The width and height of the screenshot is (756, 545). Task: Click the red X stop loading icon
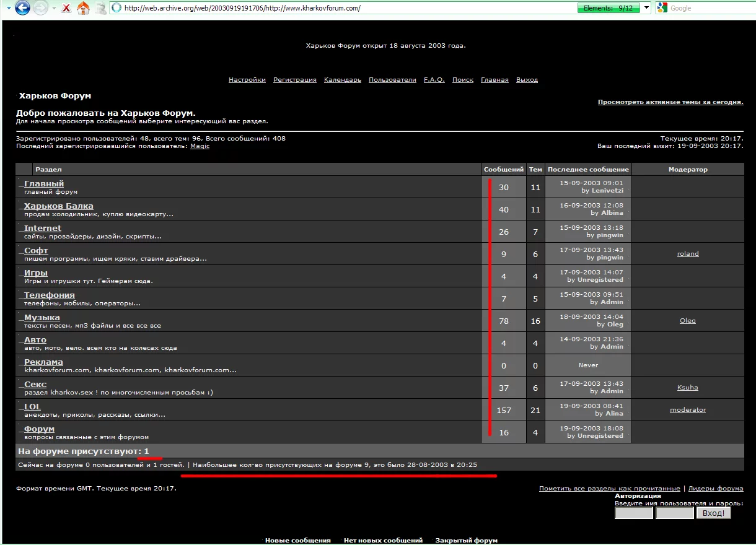click(66, 9)
